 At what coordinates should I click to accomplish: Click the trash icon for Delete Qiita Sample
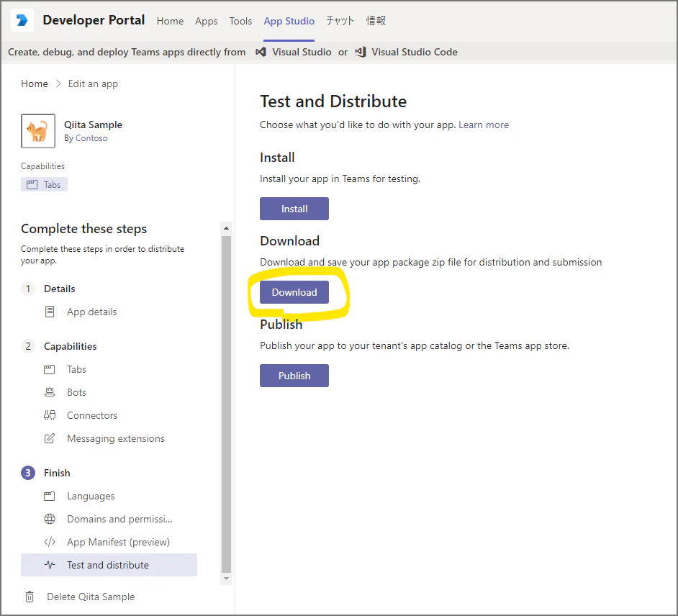coord(30,597)
